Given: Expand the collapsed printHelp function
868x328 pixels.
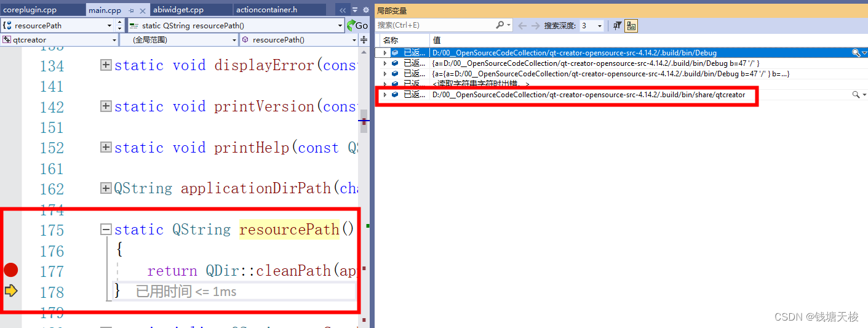Looking at the screenshot, I should coord(106,148).
